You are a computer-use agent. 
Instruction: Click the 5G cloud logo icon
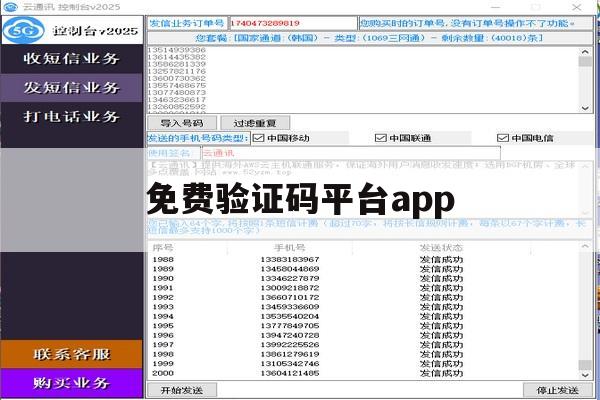click(24, 30)
